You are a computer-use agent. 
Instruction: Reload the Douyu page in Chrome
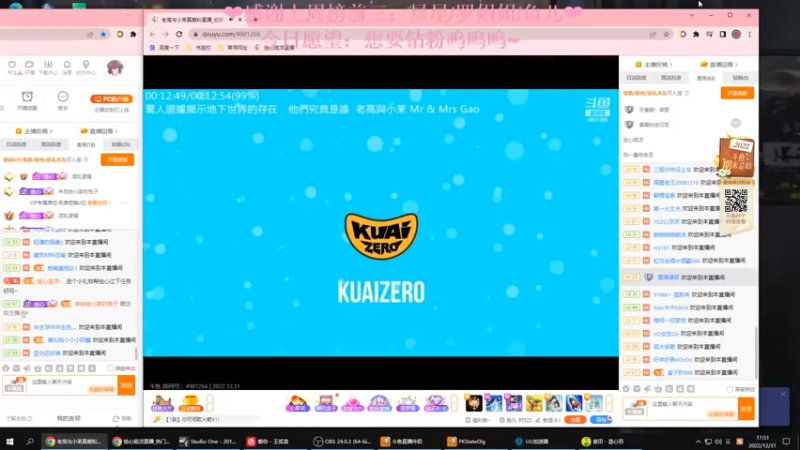(179, 34)
